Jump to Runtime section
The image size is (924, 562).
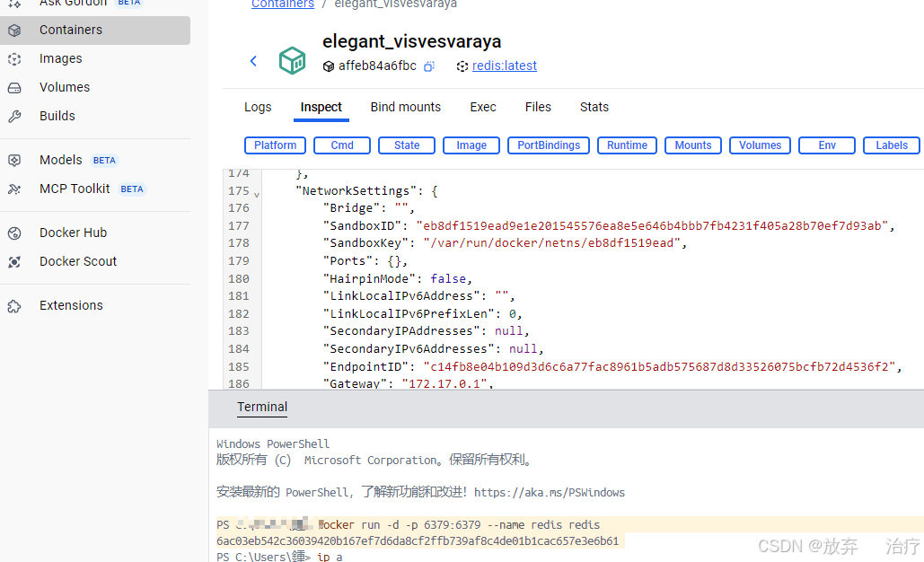tap(627, 145)
